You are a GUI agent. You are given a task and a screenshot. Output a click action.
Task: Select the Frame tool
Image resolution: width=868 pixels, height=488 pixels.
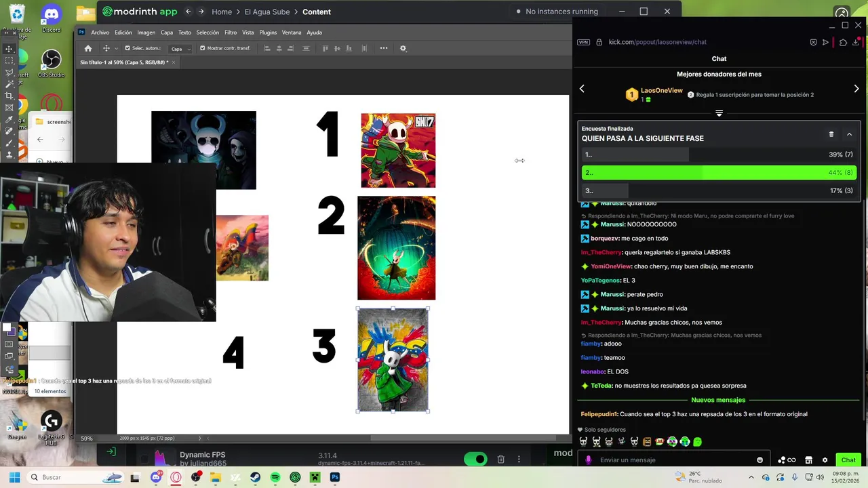pyautogui.click(x=9, y=107)
